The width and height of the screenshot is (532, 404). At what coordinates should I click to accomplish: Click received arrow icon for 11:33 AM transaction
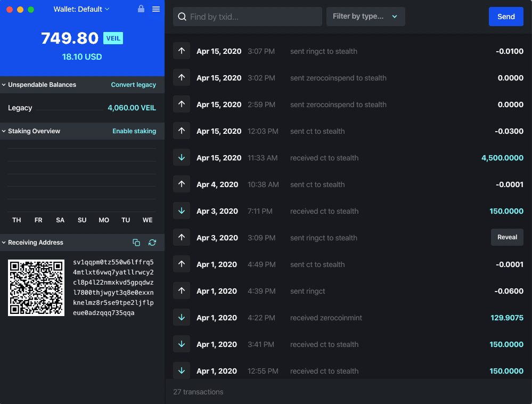pyautogui.click(x=182, y=158)
